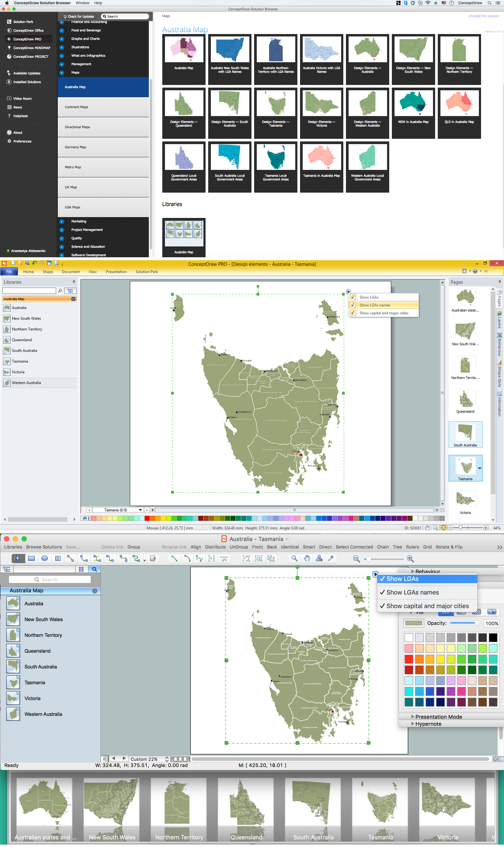Close the Australia Map library in Mac window
Viewport: 504px width, 847px height.
[95, 591]
